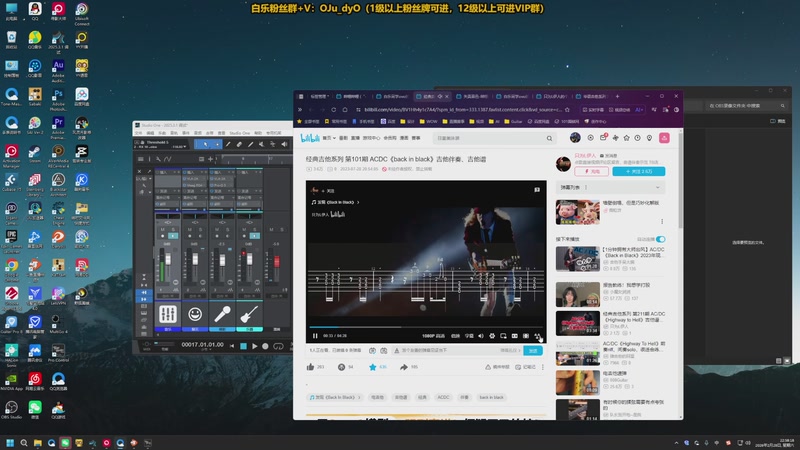Open Studio One menu in menu bar
This screenshot has height=450, width=800.
click(x=239, y=133)
